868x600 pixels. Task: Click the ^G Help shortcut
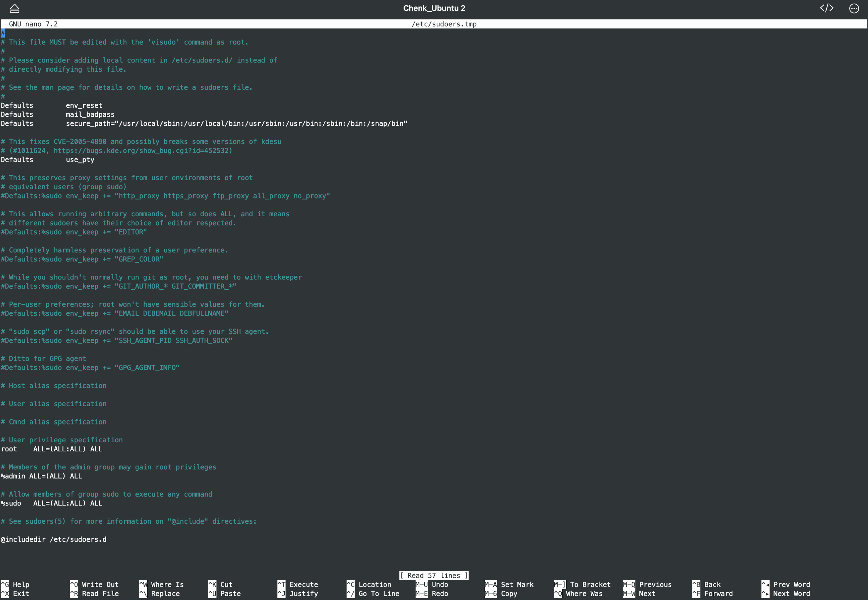point(15,584)
